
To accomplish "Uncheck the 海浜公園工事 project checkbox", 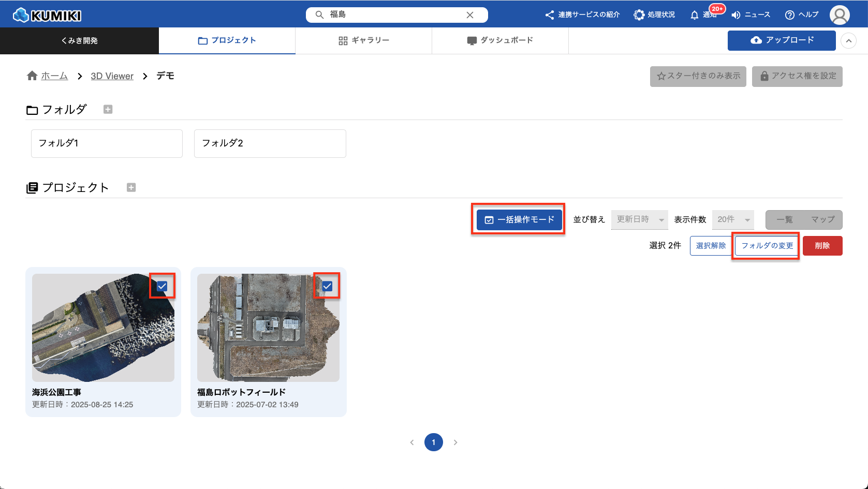I will [162, 286].
